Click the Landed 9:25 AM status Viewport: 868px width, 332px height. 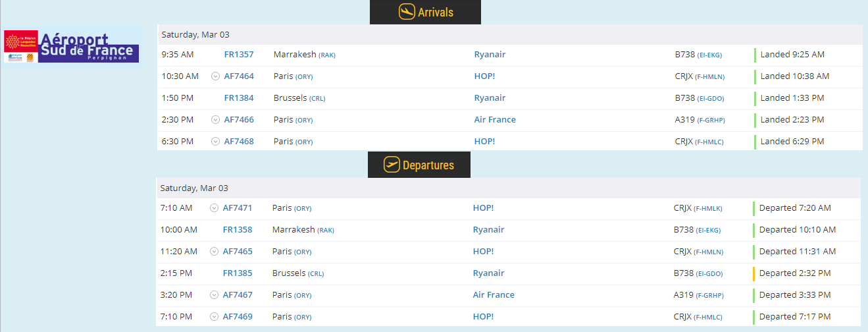[792, 55]
